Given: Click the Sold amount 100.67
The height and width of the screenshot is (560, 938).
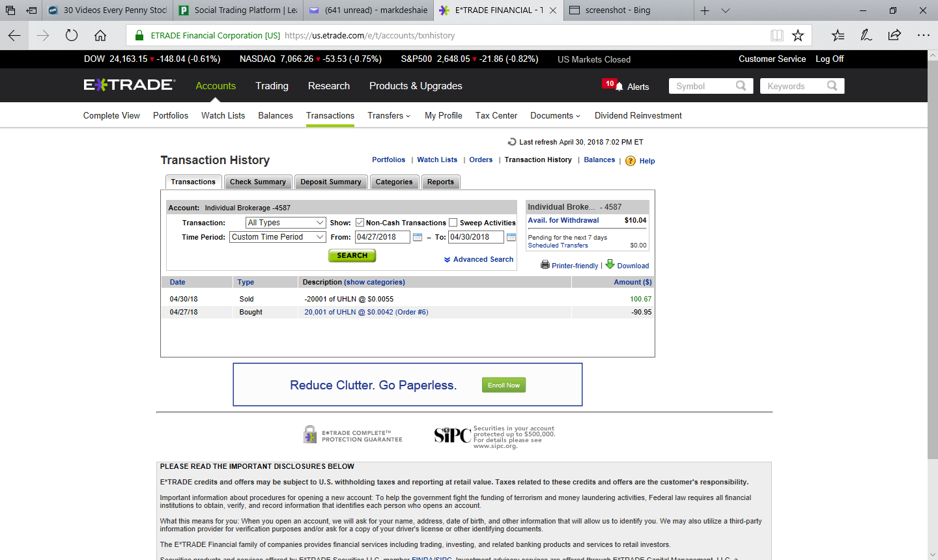Looking at the screenshot, I should pyautogui.click(x=641, y=299).
